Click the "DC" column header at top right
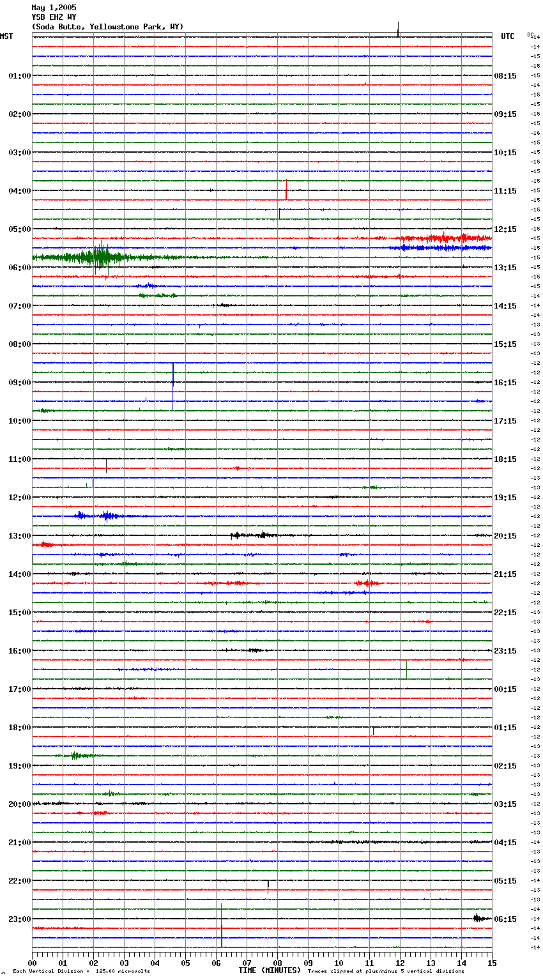This screenshot has height=980, width=543. (x=530, y=34)
